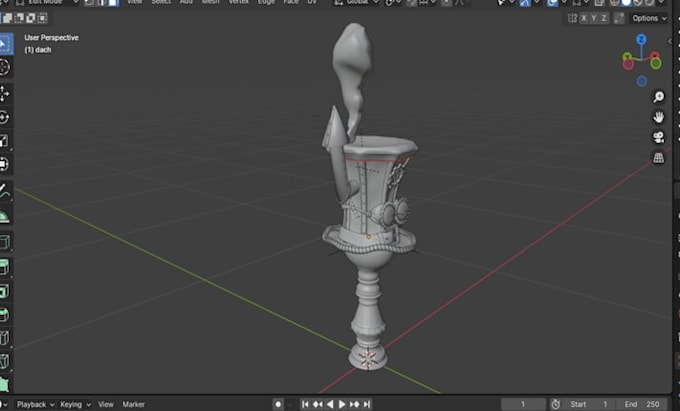
Task: Click the '(1) dach' object label
Action: [38, 50]
